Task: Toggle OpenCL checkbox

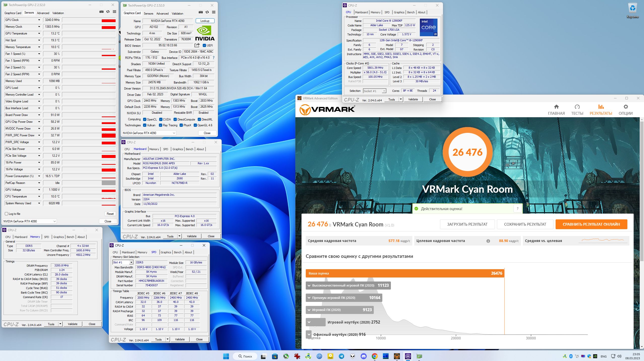Action: 145,119
